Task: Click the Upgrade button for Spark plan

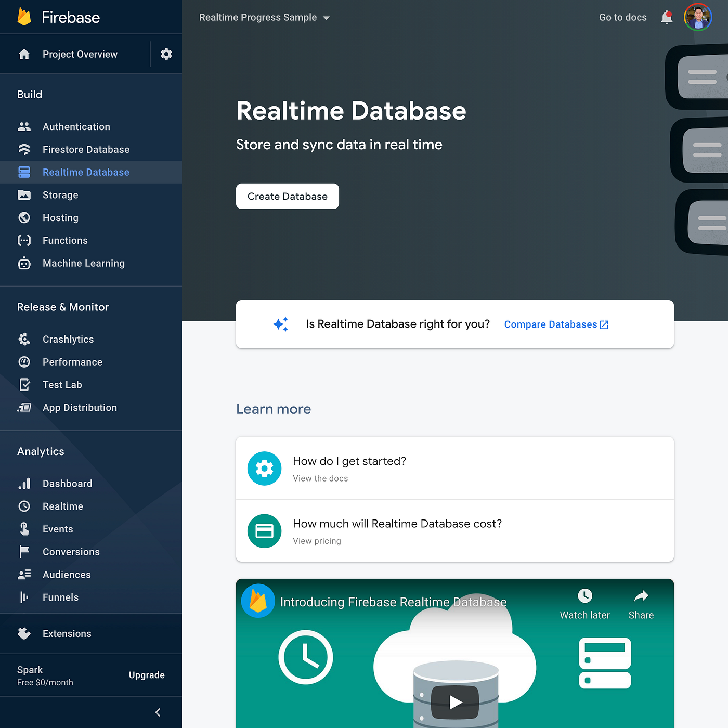Action: point(146,674)
